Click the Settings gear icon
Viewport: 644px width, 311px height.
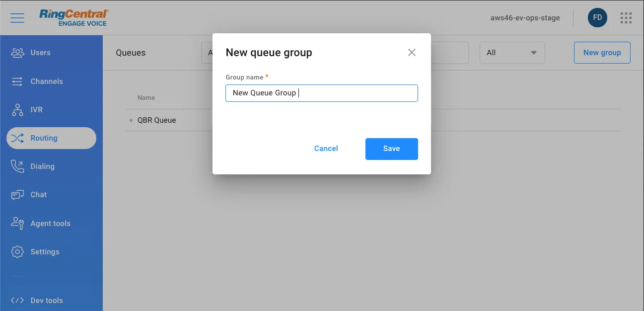click(17, 252)
